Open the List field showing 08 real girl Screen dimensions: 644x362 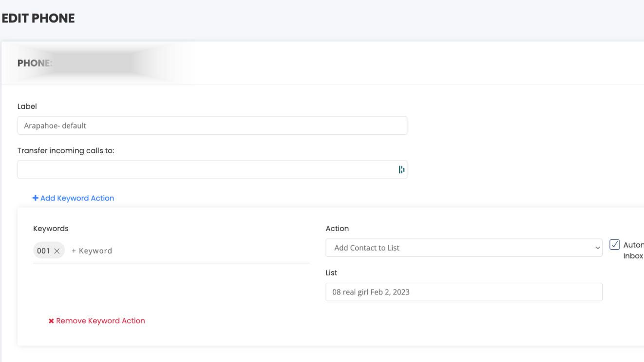pyautogui.click(x=463, y=292)
